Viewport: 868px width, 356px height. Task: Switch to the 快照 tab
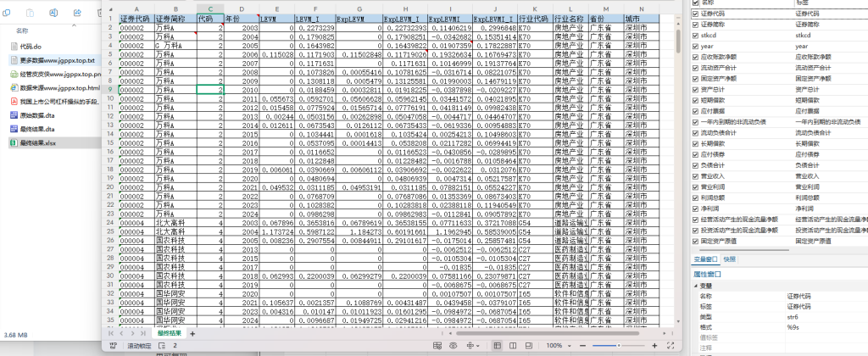pos(730,259)
